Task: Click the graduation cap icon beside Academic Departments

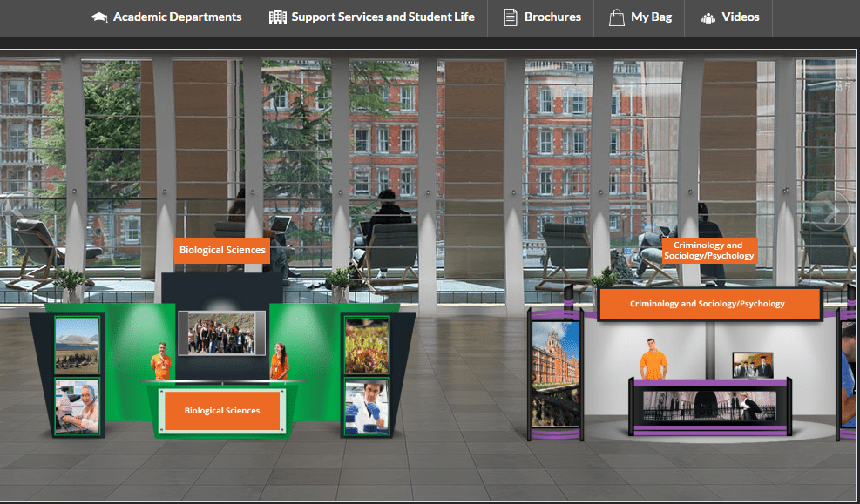Action: [99, 17]
